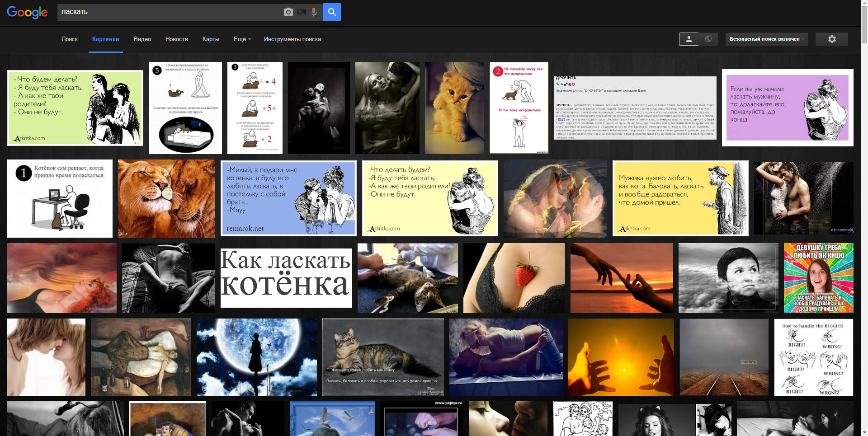
Task: Click the scrollbar up arrow
Action: pos(864,4)
